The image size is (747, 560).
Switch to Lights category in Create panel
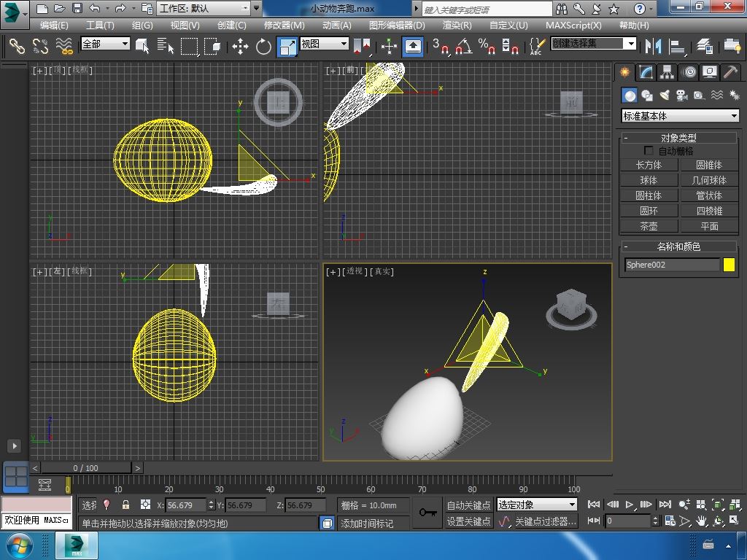665,96
